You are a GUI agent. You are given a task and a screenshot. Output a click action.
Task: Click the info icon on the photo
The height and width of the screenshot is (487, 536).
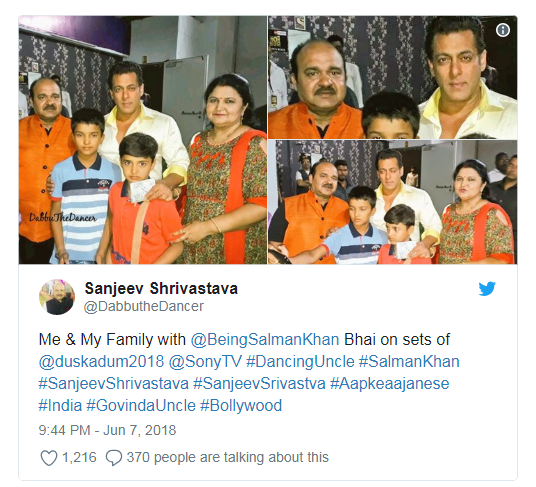tap(502, 30)
